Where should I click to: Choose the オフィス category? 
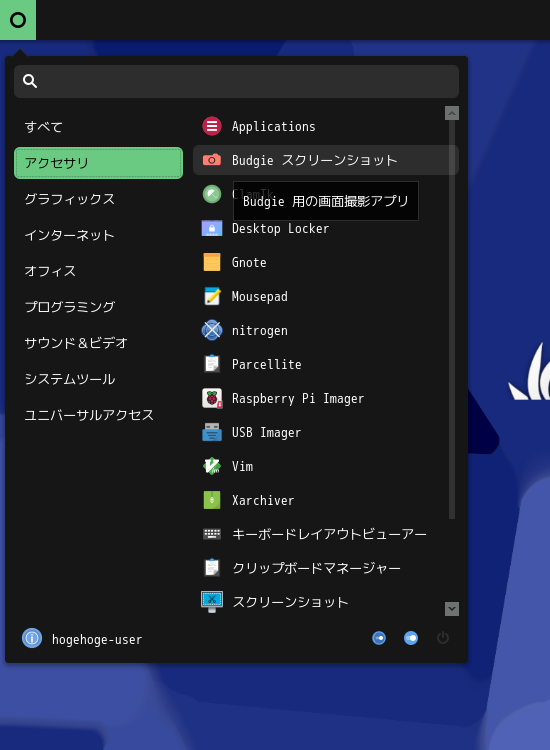[99, 271]
